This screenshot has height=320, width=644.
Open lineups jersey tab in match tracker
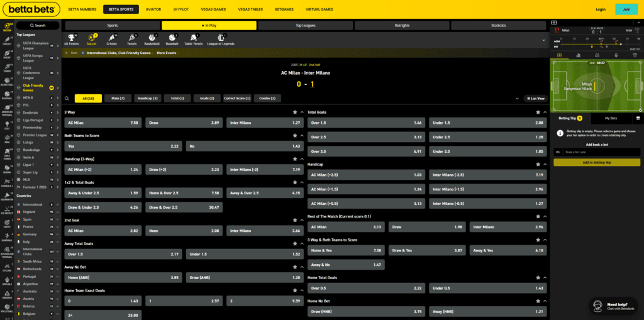635,55
